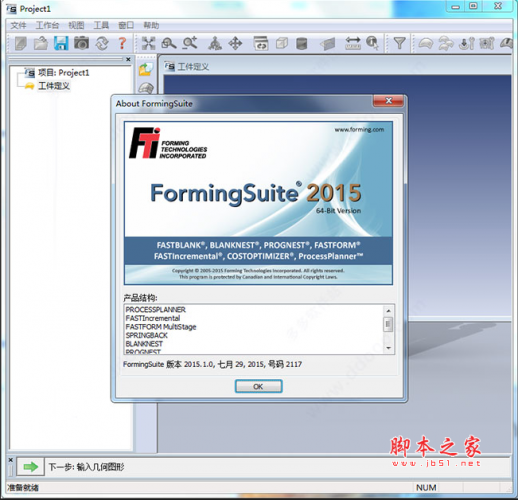Click the new project toolbar icon

[x=21, y=44]
